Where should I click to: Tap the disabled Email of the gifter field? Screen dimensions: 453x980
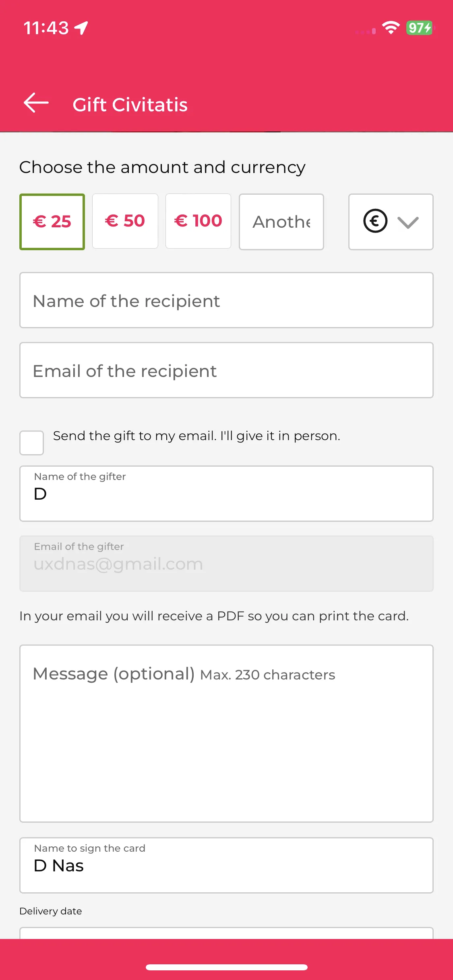(226, 564)
